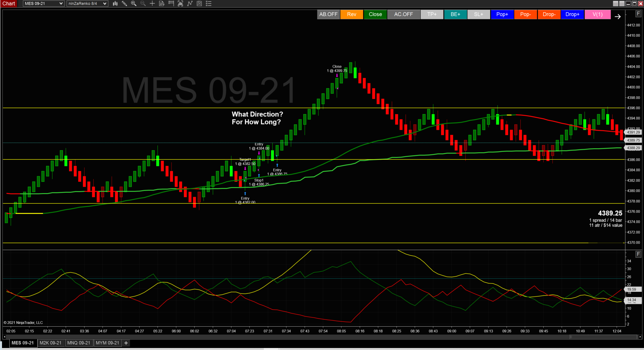Activate the zoom out magnifier
Image resolution: width=644 pixels, height=350 pixels.
143,3
